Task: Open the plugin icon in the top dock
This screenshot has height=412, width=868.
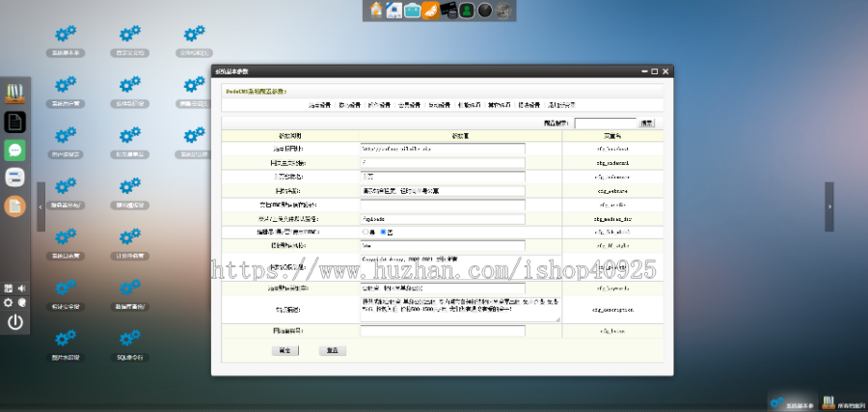Action: click(394, 10)
